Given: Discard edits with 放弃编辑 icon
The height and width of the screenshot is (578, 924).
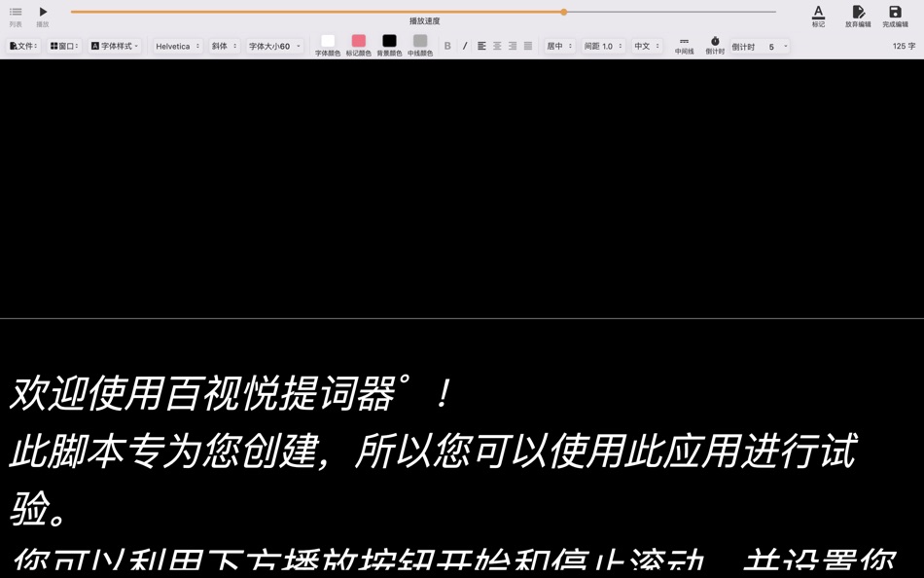Looking at the screenshot, I should click(858, 16).
